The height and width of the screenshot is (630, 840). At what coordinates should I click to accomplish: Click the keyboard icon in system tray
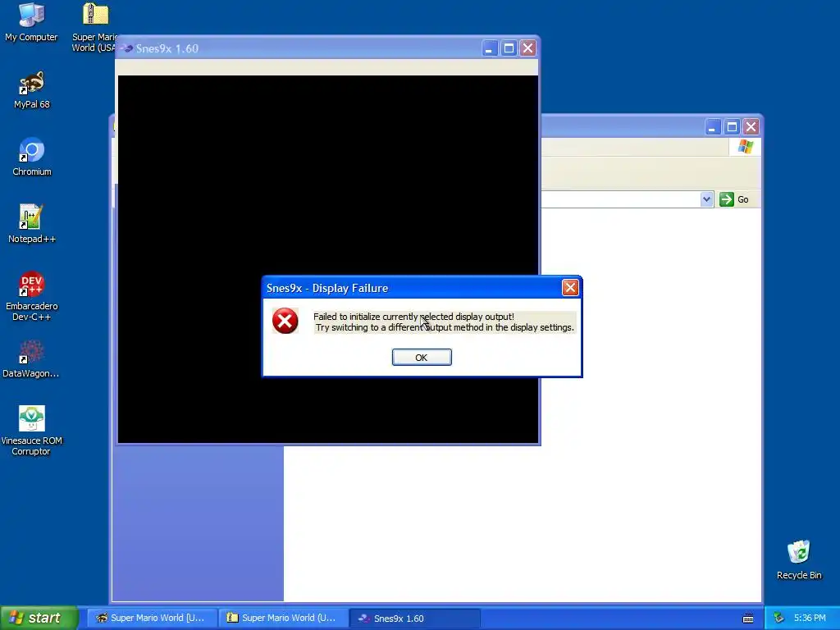(748, 619)
